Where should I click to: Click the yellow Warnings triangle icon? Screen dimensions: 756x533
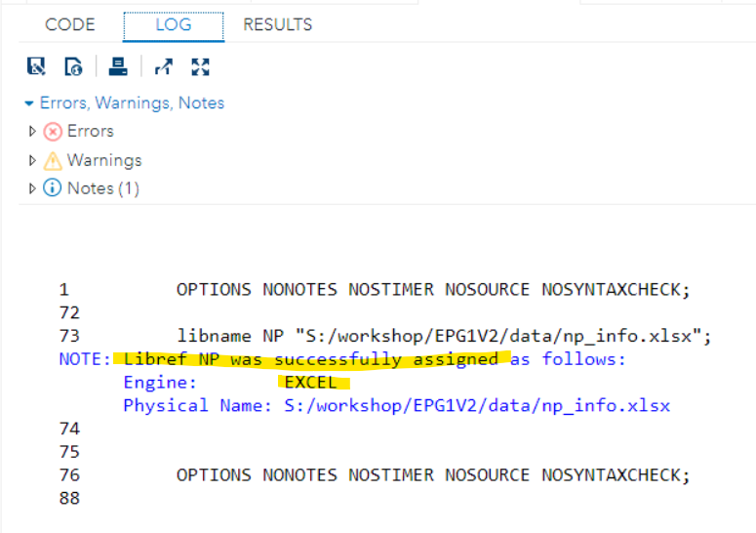(53, 160)
